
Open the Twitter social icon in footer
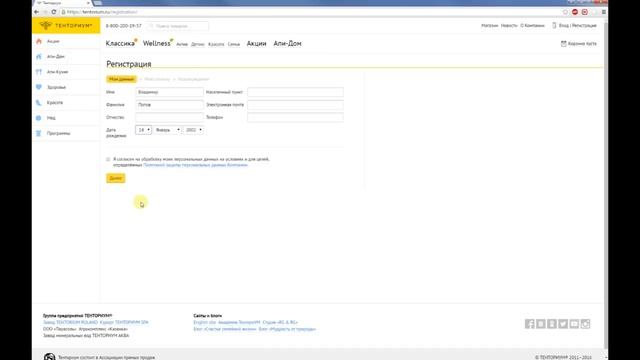[563, 324]
